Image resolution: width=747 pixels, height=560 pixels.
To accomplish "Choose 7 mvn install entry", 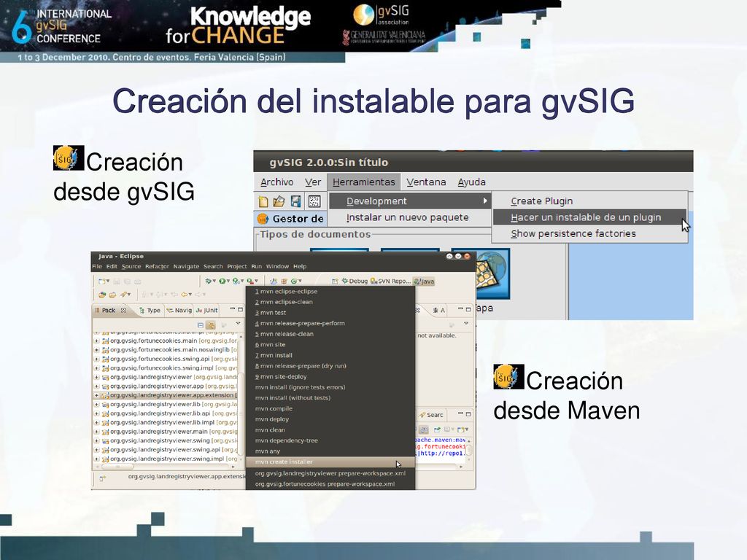I will (x=330, y=355).
